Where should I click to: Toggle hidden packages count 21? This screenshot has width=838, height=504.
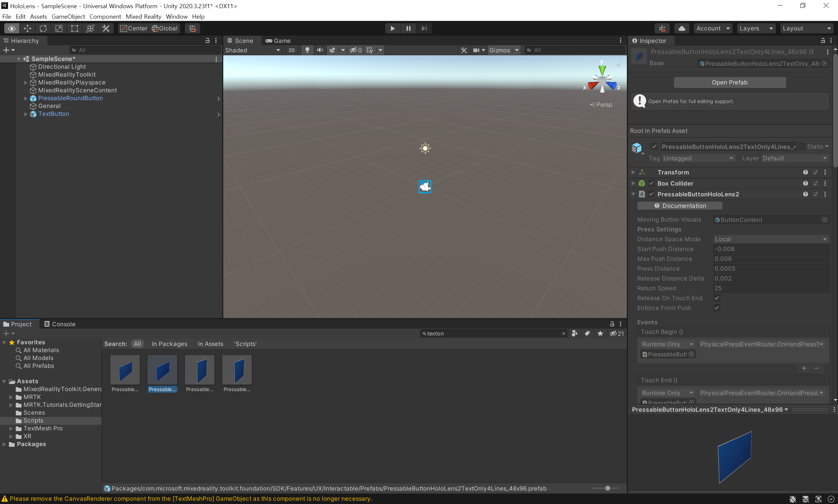pos(617,333)
